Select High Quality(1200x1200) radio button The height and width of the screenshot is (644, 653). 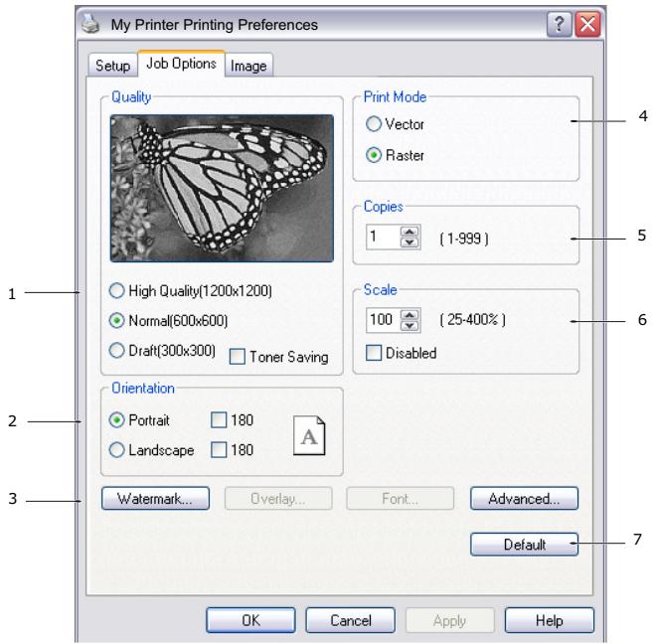[116, 290]
